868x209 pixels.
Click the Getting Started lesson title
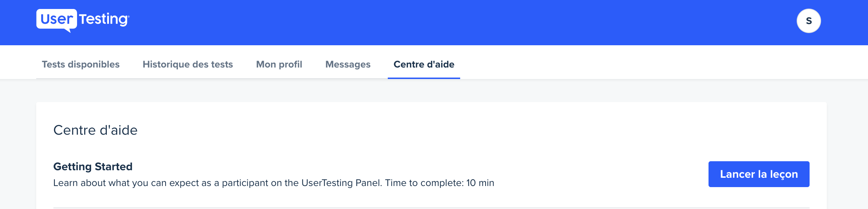coord(93,167)
